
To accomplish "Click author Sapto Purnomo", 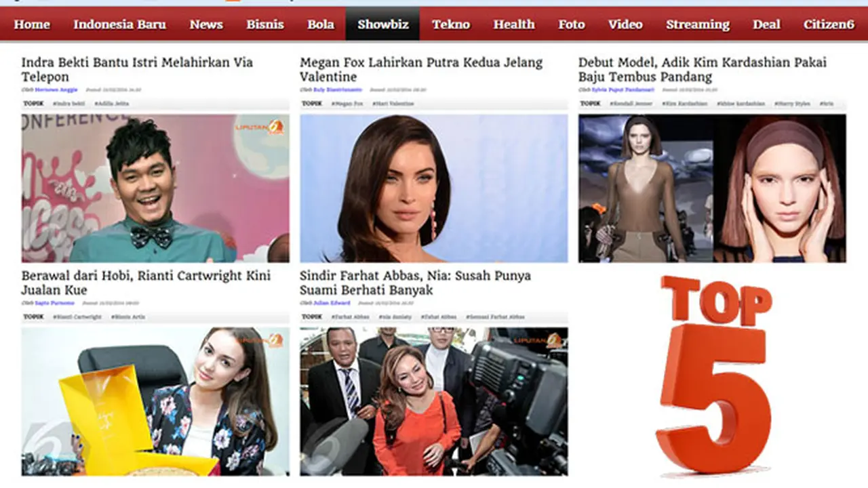I will 54,303.
